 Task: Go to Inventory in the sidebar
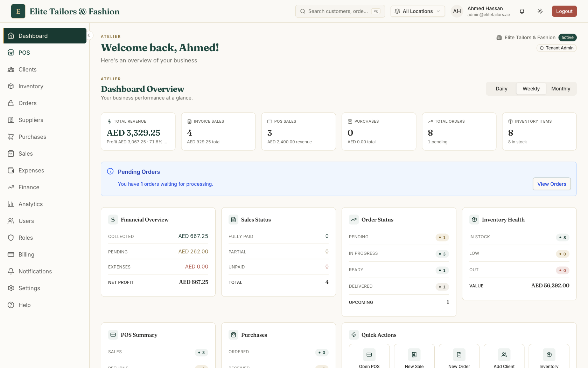click(44, 86)
